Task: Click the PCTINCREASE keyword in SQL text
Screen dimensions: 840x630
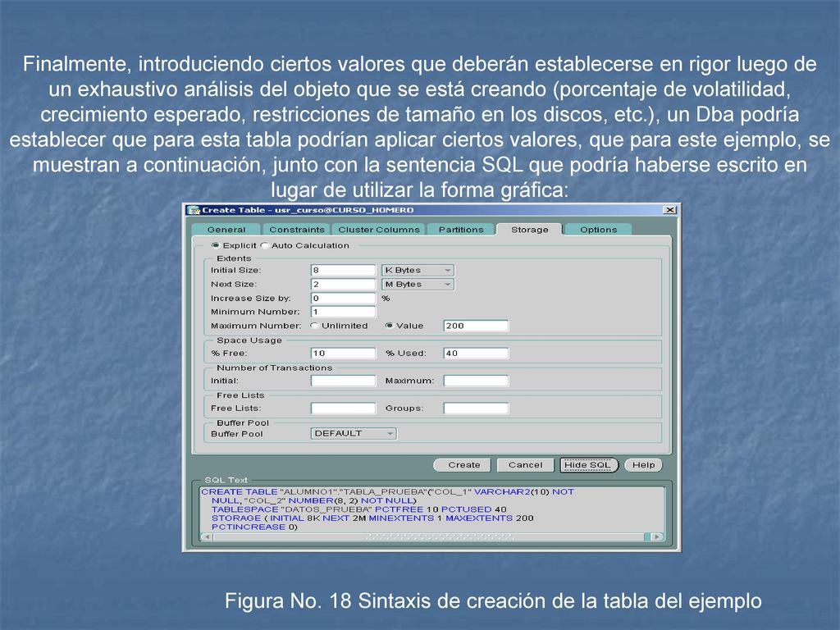Action: click(249, 527)
